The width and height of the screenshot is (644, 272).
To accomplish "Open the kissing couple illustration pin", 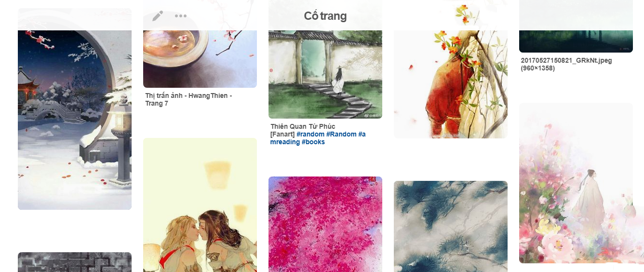I will [x=200, y=205].
